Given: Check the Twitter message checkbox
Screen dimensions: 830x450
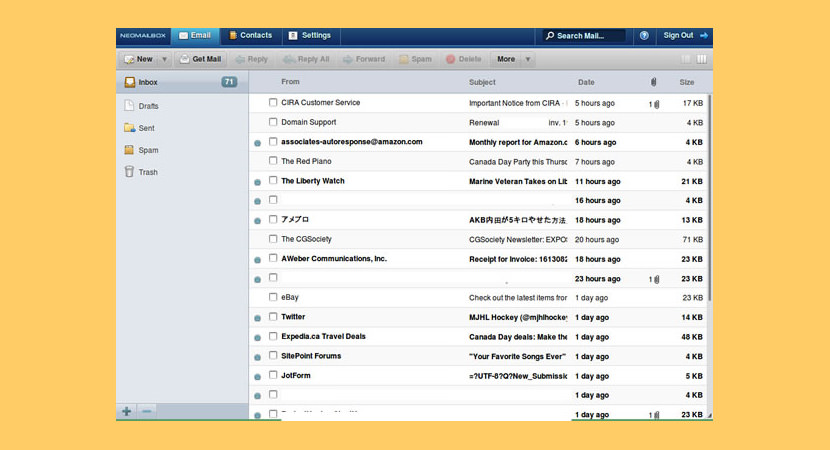Looking at the screenshot, I should (273, 317).
